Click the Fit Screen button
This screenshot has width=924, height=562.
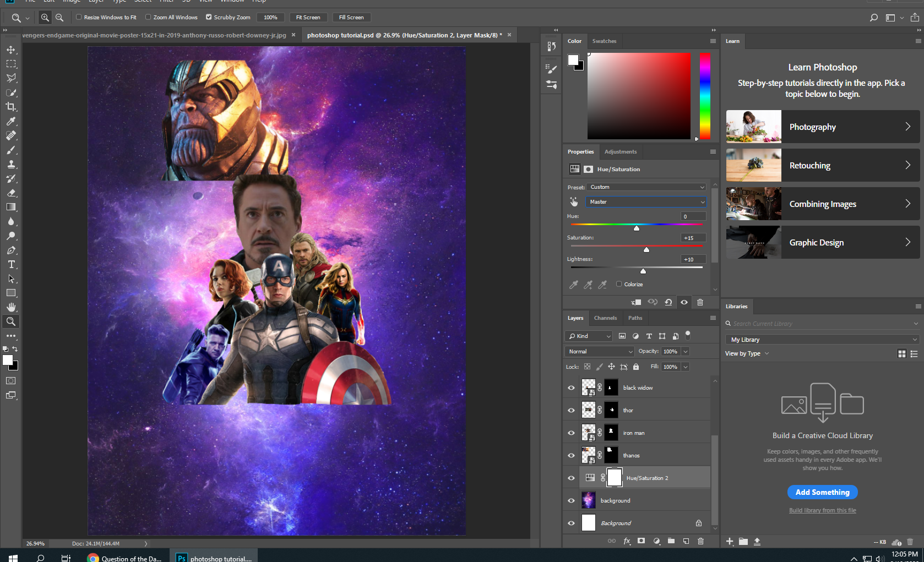(308, 18)
